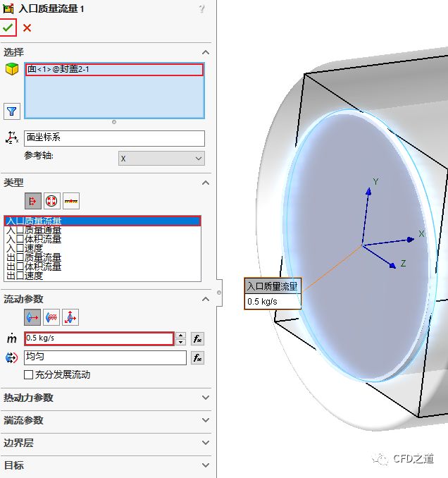
Task: Click the Z axis arrow in viewport
Action: click(392, 265)
